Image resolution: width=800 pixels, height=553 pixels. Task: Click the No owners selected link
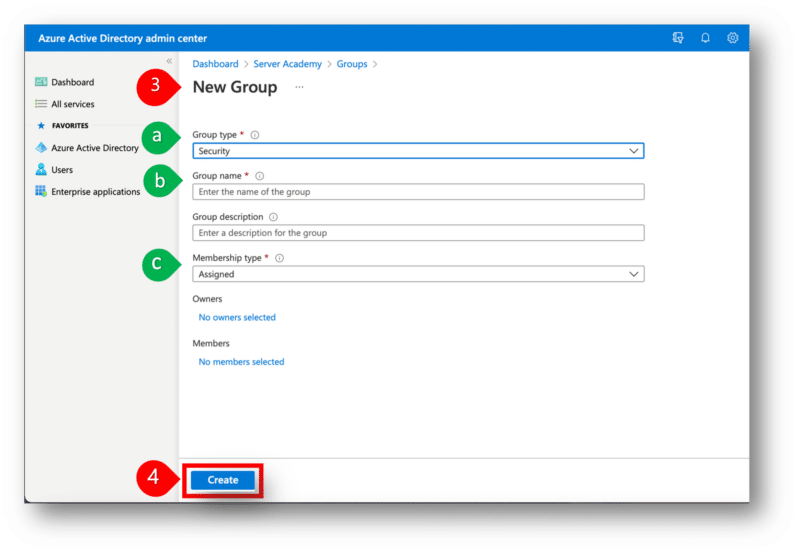point(237,318)
